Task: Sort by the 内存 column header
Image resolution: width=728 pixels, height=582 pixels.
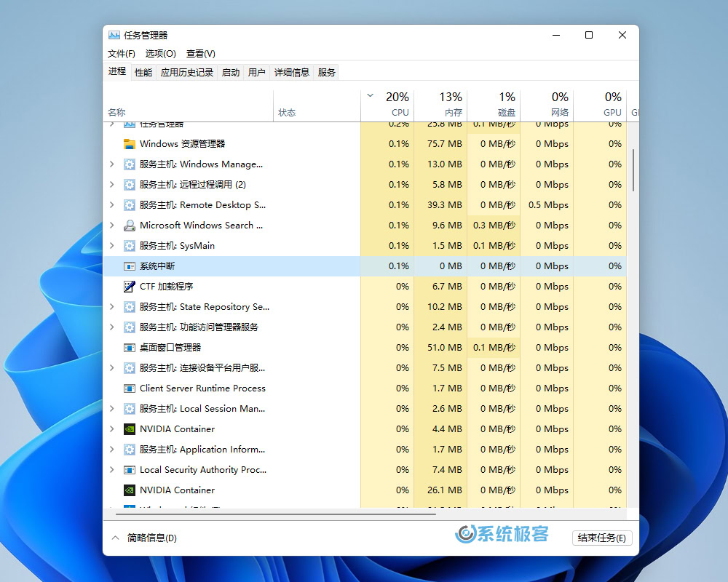Action: (x=440, y=105)
